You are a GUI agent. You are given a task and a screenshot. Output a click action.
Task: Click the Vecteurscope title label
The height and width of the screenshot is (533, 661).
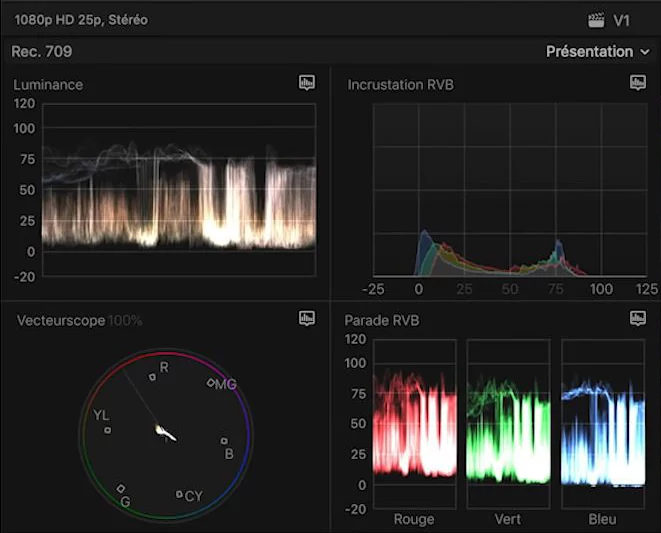click(61, 320)
